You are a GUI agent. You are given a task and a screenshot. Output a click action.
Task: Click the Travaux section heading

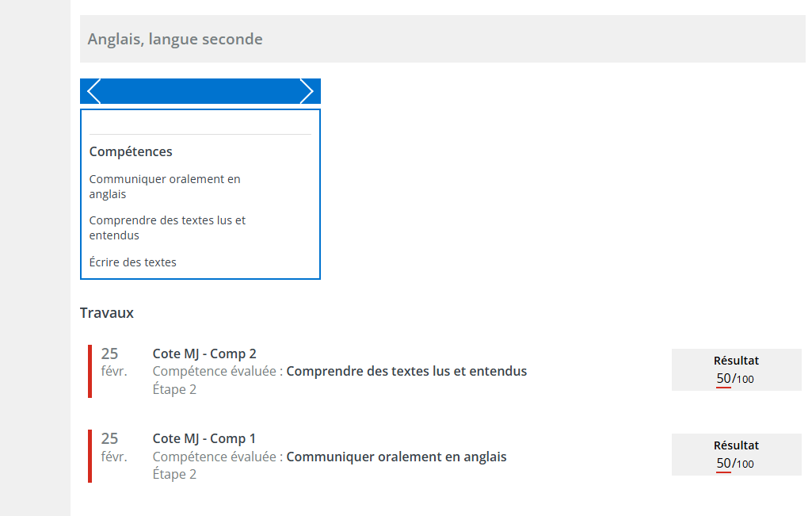[x=107, y=313]
